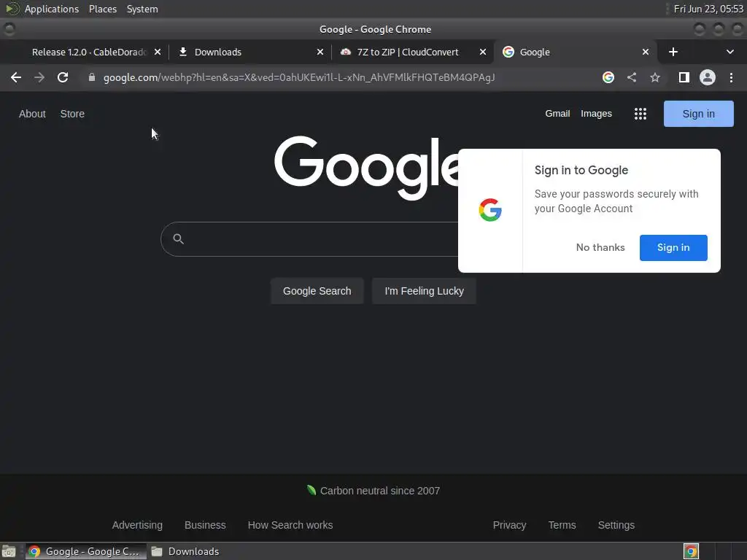Screen dimensions: 747x560
Task: Switch to 7Z to ZIP CloudConvert tab
Action: point(413,52)
